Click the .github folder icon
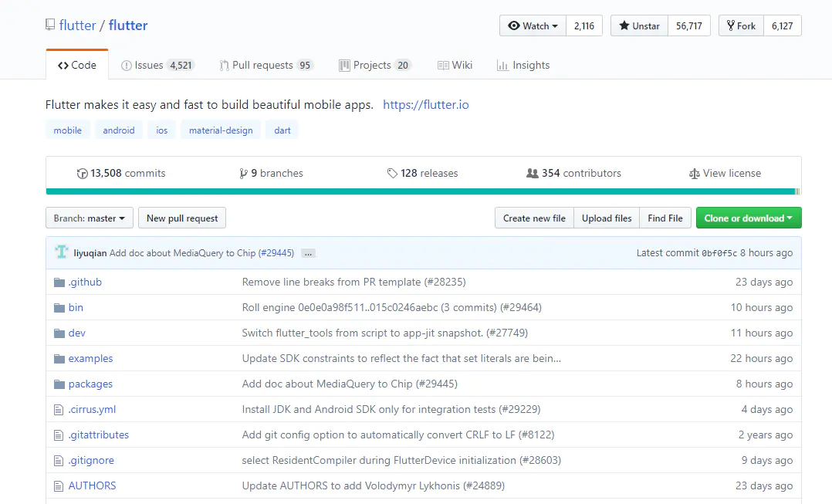This screenshot has height=504, width=832. click(x=59, y=282)
